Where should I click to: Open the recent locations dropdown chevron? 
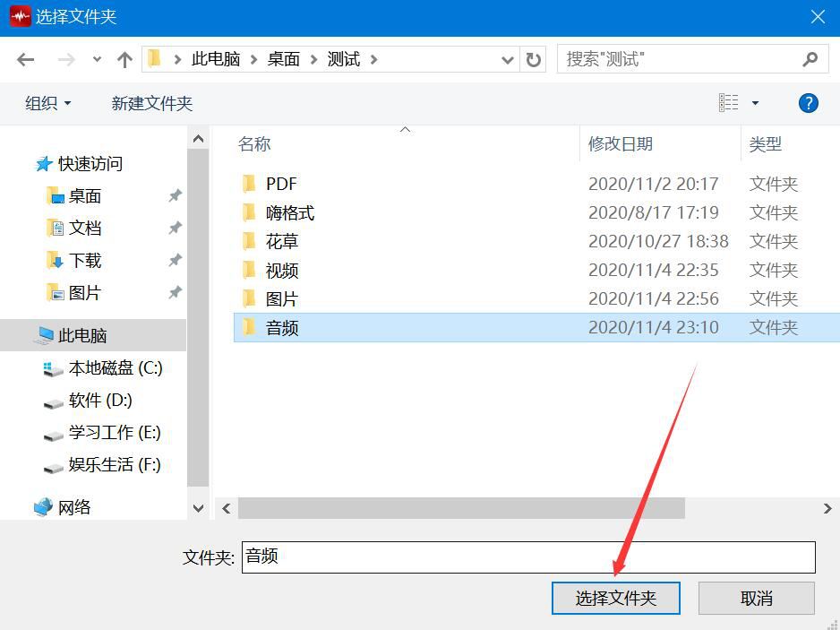(x=97, y=59)
